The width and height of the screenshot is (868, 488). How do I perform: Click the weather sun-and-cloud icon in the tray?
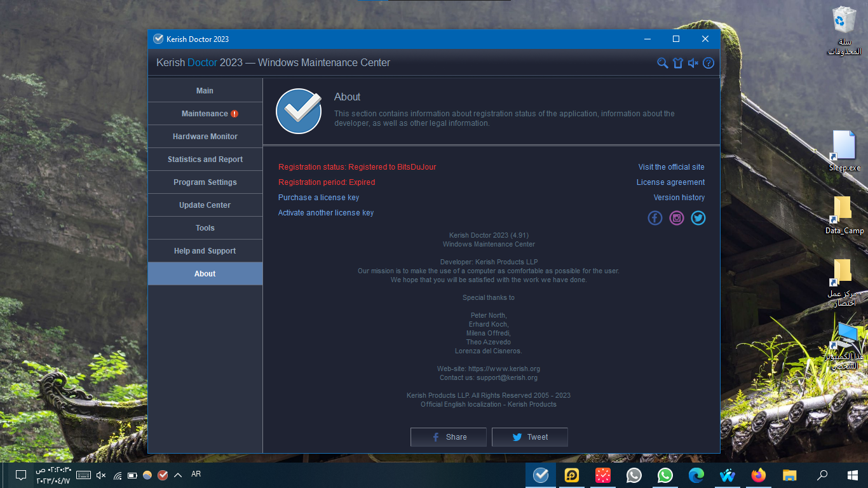147,475
